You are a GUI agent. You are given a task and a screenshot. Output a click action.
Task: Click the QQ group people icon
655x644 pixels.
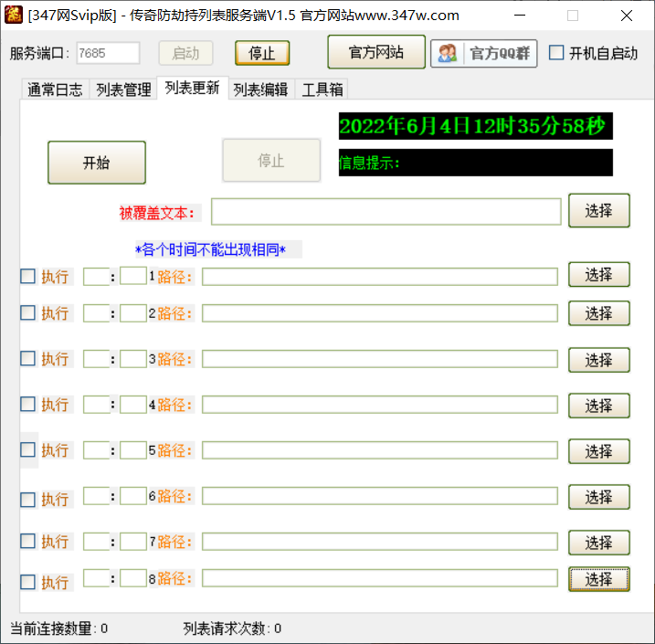(x=448, y=54)
